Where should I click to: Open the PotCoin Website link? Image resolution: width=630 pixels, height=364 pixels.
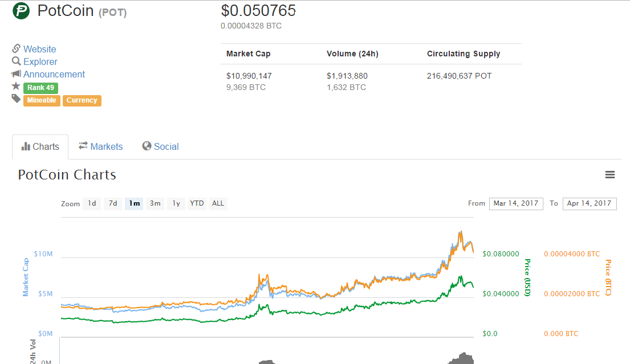[x=40, y=49]
